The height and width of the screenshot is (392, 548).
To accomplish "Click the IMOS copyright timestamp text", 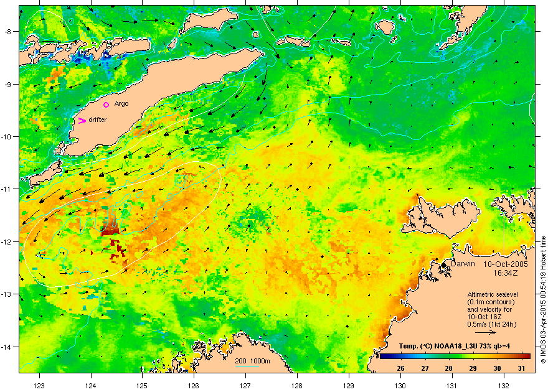I will point(543,300).
